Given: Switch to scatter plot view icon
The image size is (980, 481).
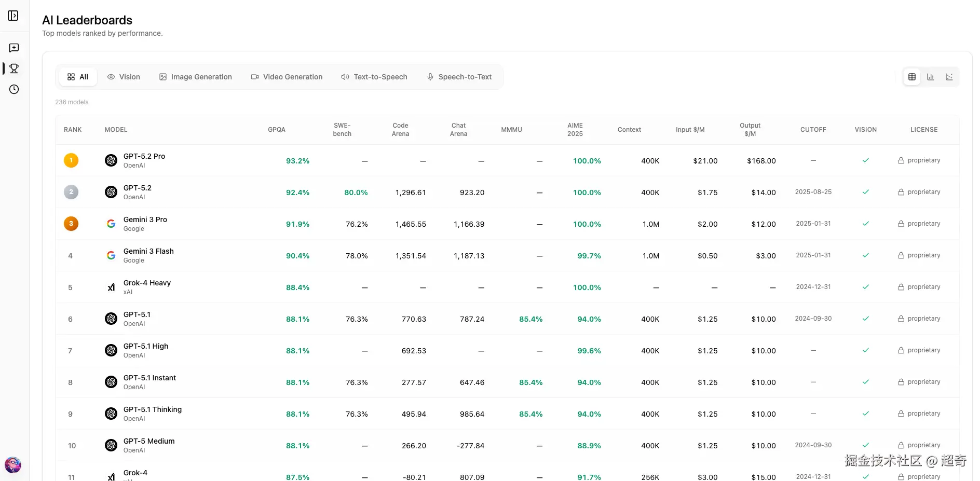Looking at the screenshot, I should click(x=949, y=77).
